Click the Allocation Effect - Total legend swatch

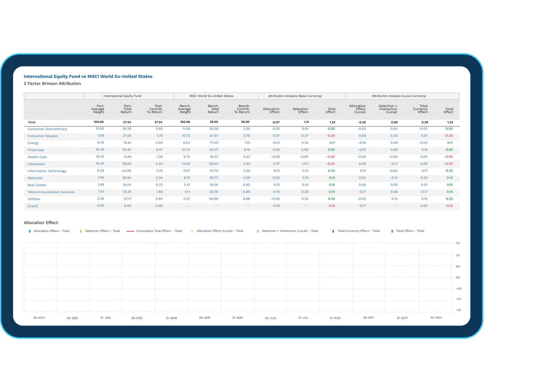point(30,231)
